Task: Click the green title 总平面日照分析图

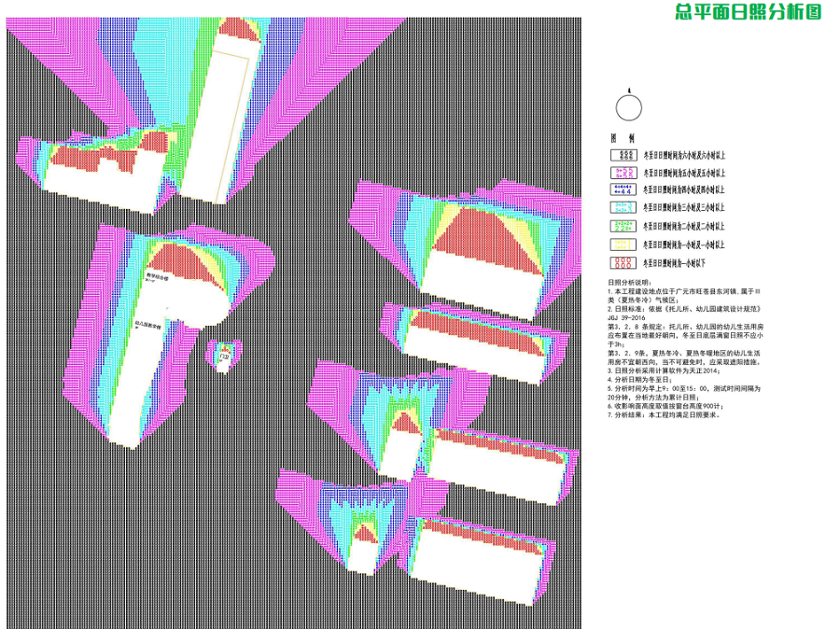Action: pyautogui.click(x=748, y=12)
